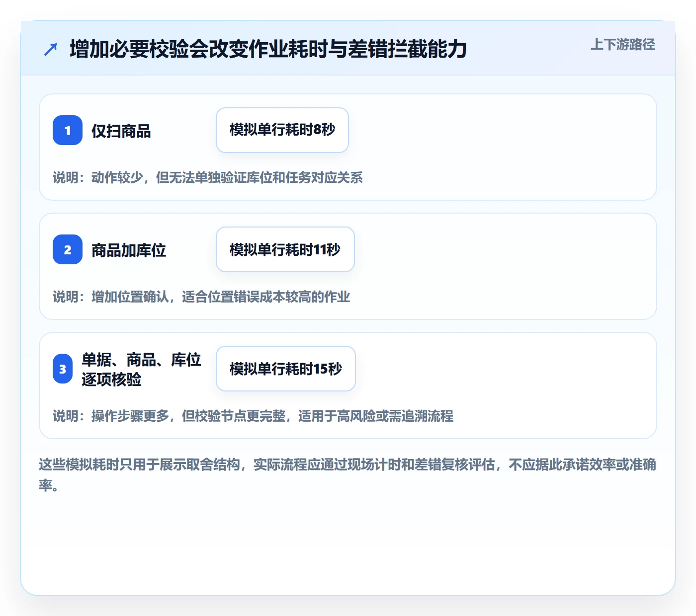Click the 模拟单行耗时15秒 pill
Image resolution: width=696 pixels, height=616 pixels.
point(286,369)
